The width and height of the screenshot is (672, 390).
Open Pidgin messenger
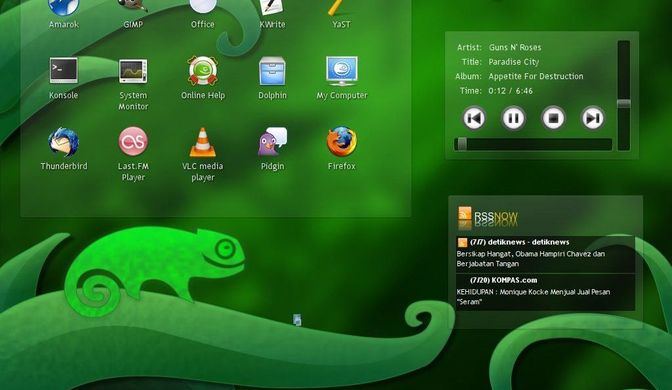point(272,141)
